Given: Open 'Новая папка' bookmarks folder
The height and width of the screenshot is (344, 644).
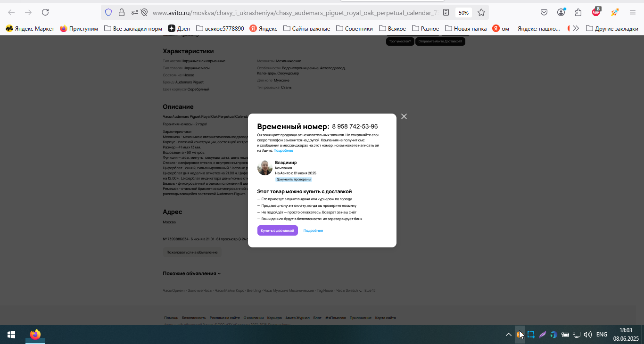Looking at the screenshot, I should 466,29.
